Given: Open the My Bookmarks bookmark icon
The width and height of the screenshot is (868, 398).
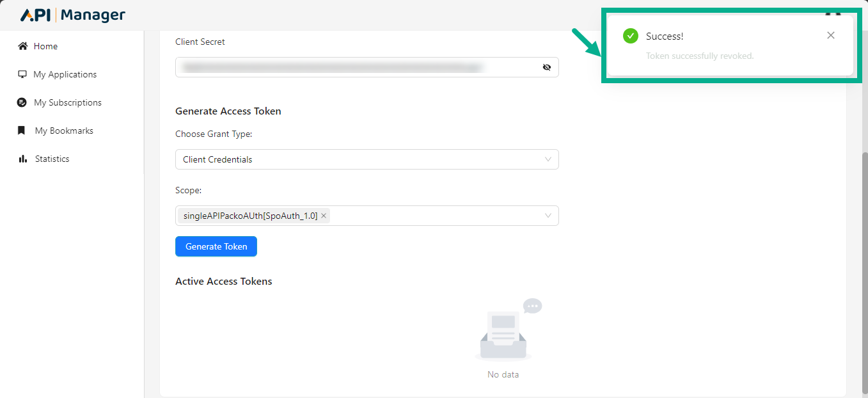Looking at the screenshot, I should click(22, 131).
